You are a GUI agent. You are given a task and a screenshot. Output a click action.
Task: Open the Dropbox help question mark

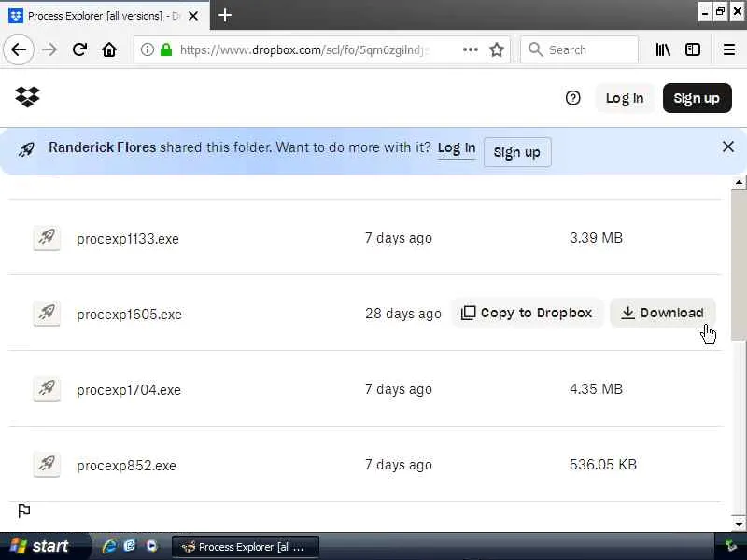(x=572, y=98)
